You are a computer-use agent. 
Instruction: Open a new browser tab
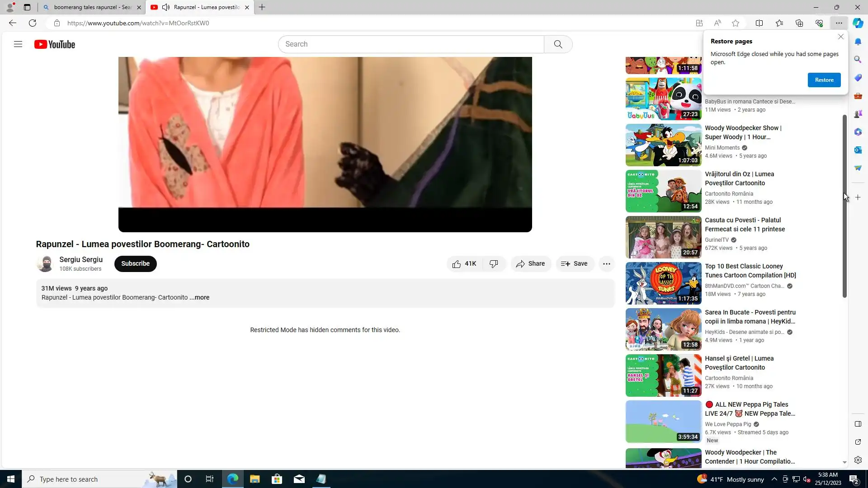262,7
